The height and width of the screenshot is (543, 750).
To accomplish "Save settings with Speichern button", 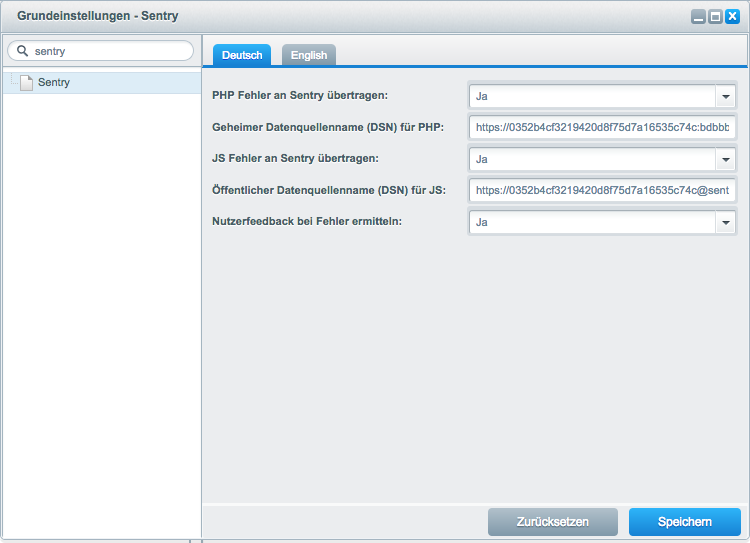I will [x=684, y=522].
